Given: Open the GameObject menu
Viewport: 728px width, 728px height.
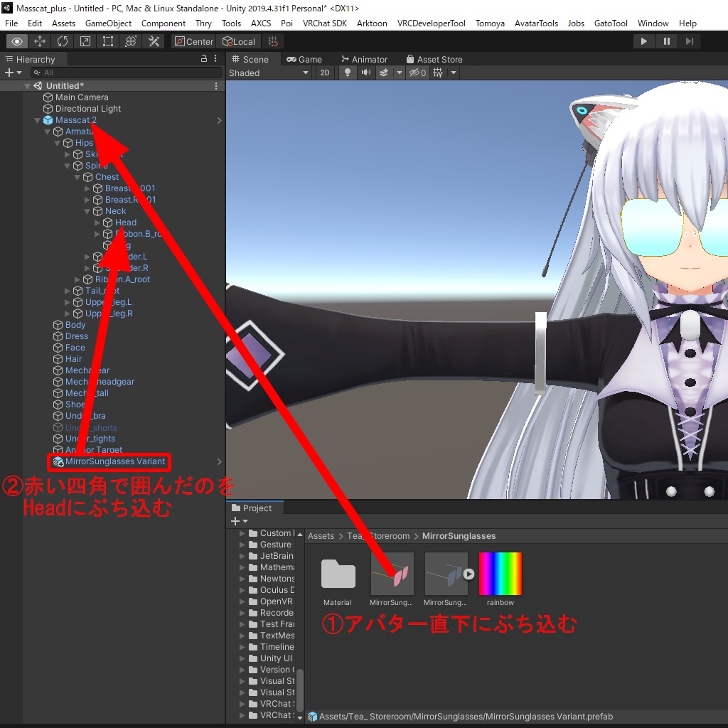Looking at the screenshot, I should tap(108, 23).
